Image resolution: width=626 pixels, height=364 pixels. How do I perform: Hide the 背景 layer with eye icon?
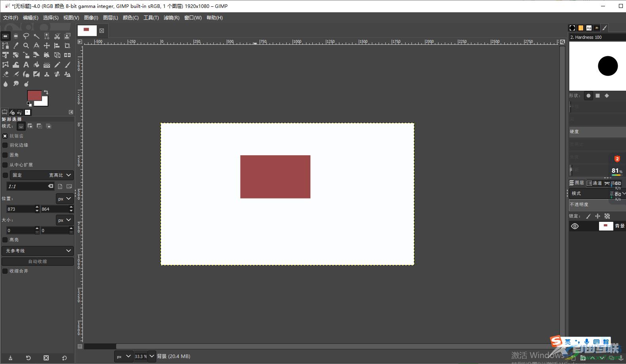tap(575, 226)
